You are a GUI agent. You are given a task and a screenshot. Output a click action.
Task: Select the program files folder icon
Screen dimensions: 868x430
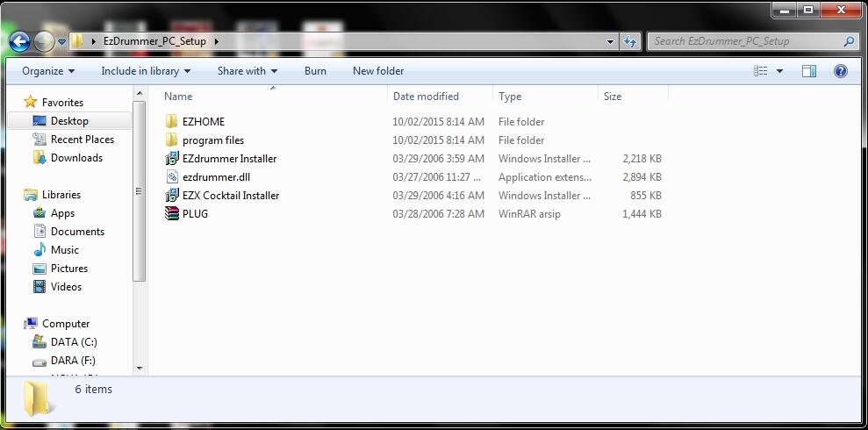click(172, 140)
